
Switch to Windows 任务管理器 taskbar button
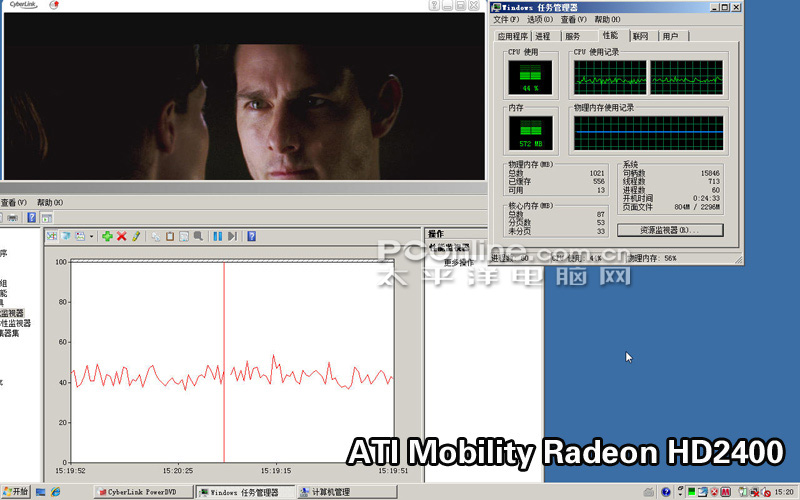coord(246,492)
